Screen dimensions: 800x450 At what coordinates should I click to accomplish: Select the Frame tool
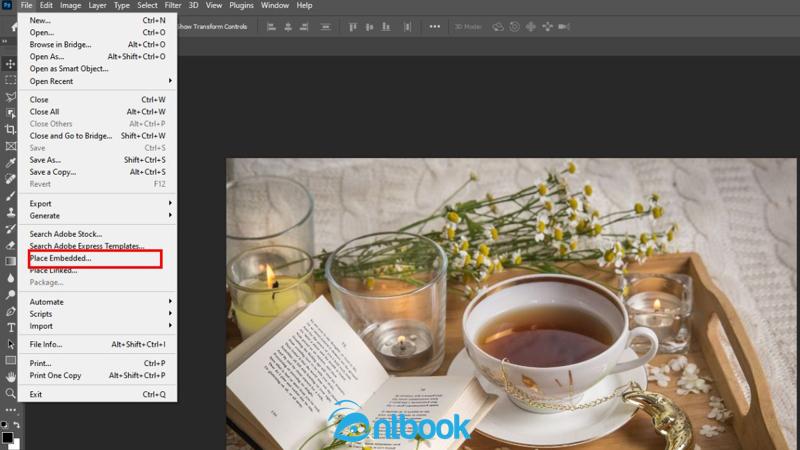10,146
